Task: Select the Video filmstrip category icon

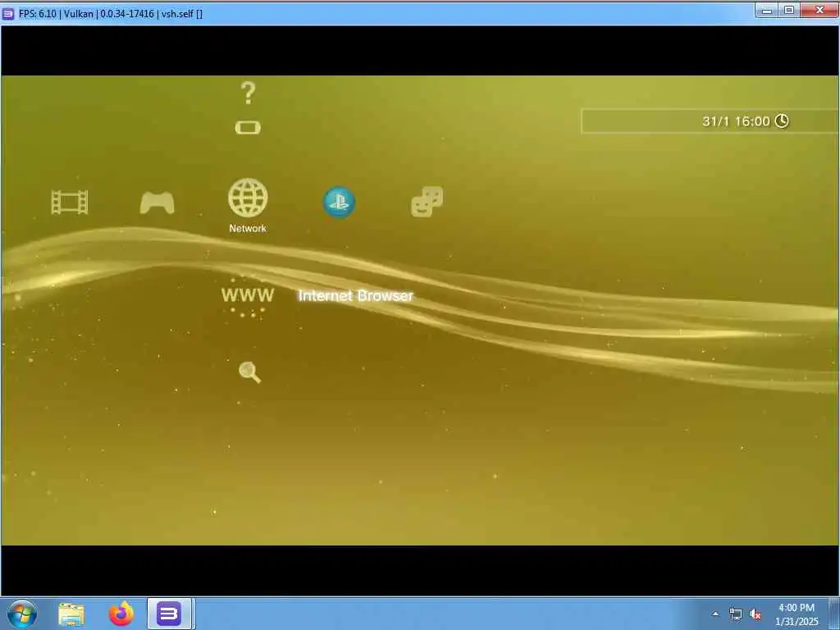Action: tap(69, 203)
